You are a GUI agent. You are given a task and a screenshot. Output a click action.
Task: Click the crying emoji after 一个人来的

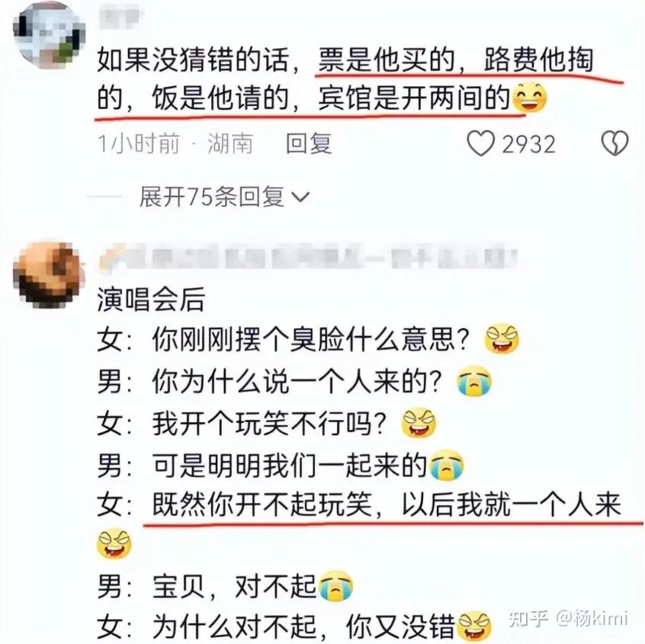474,381
